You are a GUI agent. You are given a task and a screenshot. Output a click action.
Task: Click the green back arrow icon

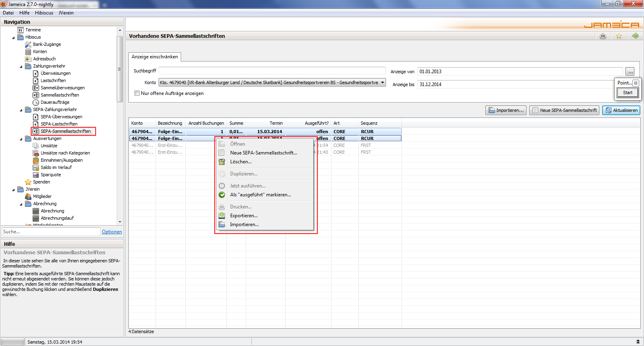[x=635, y=36]
